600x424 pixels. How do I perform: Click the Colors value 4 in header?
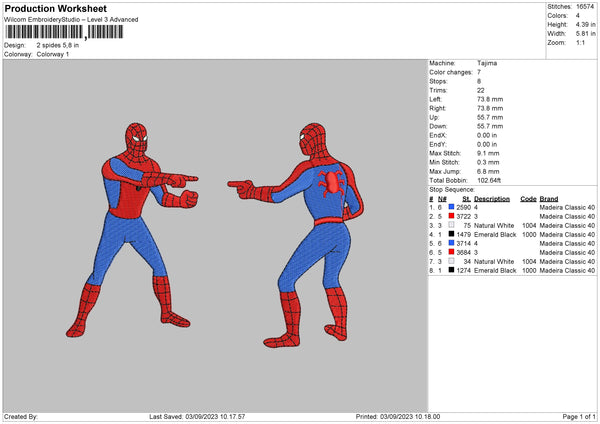click(578, 16)
